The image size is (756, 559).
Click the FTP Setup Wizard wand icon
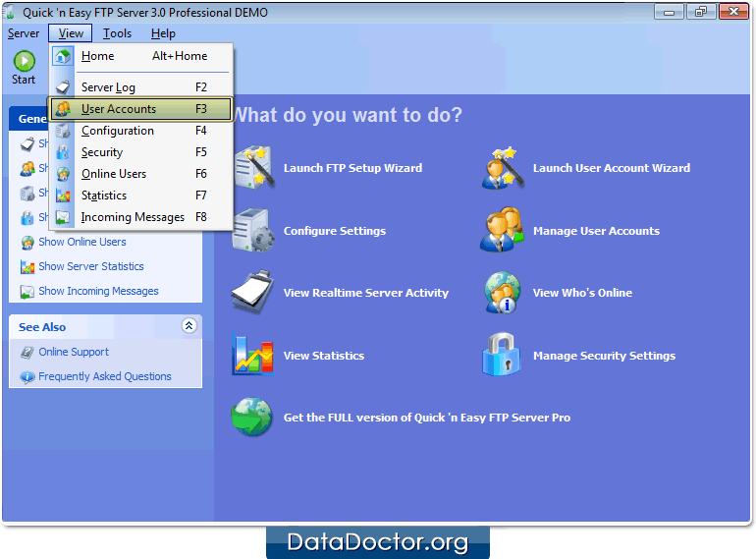[x=254, y=167]
